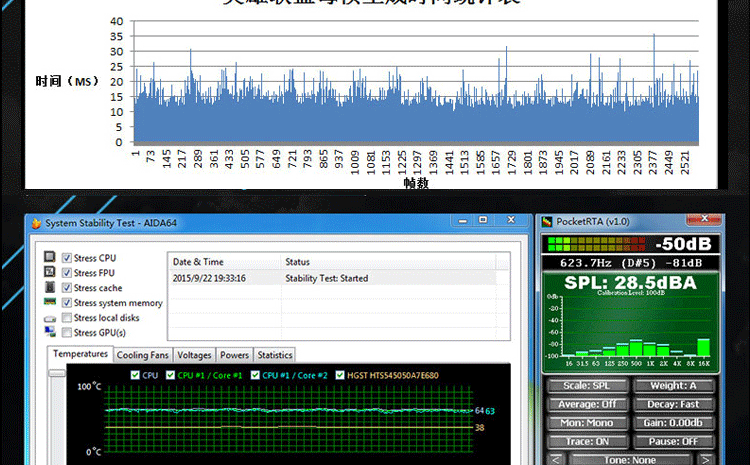This screenshot has width=750, height=465.
Task: Click the temperature graph vertical slider handle
Action: [x=56, y=373]
